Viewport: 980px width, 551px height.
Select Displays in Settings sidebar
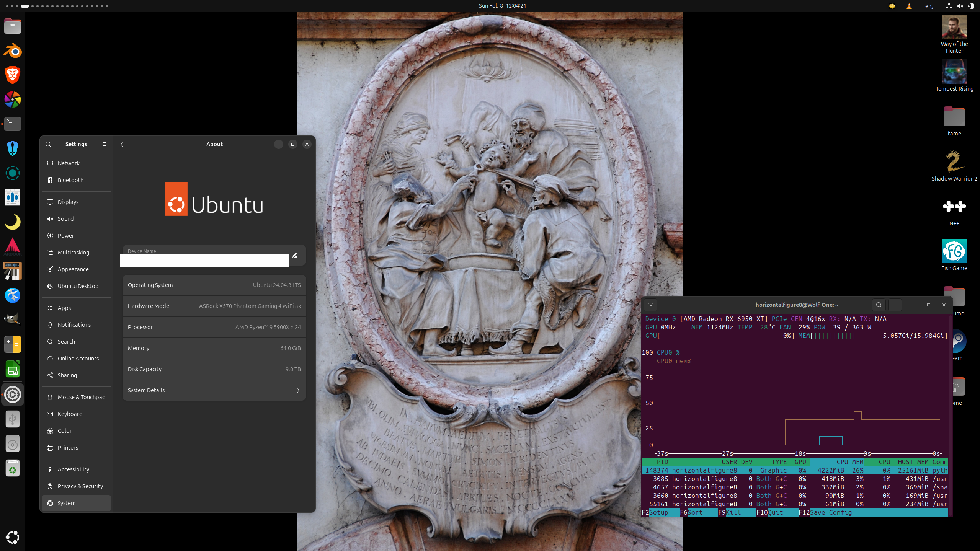click(x=68, y=202)
